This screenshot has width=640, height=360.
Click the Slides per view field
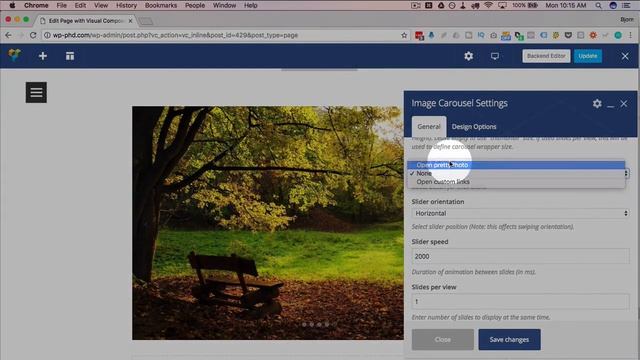tap(520, 302)
